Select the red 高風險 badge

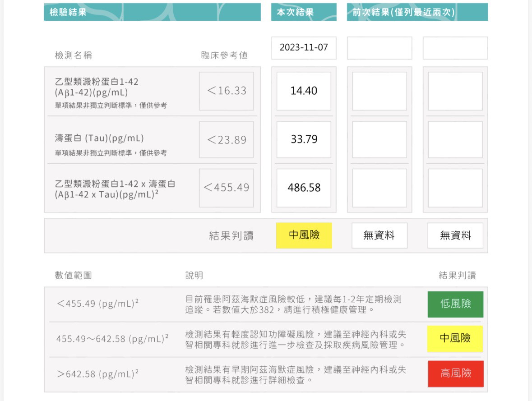pos(455,373)
